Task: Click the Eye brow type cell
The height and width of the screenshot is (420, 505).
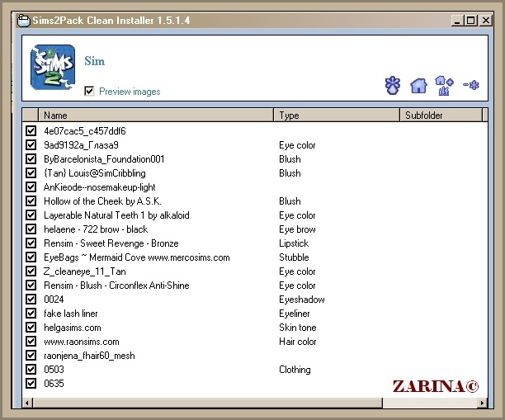Action: point(297,229)
